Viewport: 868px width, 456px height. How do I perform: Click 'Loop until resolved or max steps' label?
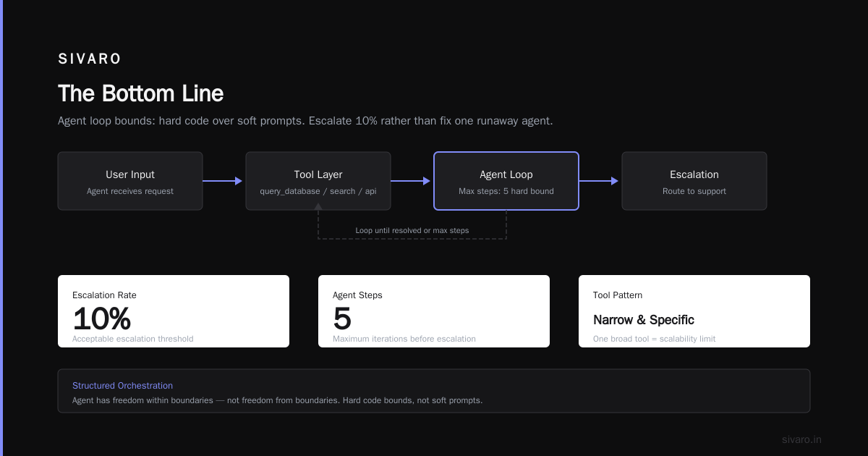point(412,230)
